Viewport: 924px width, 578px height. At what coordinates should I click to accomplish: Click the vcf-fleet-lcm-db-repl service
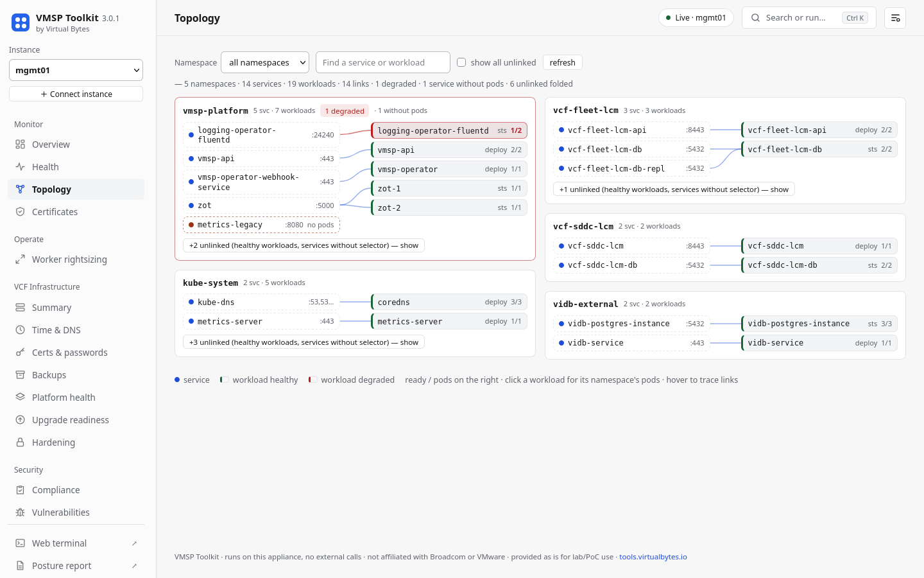pos(631,168)
